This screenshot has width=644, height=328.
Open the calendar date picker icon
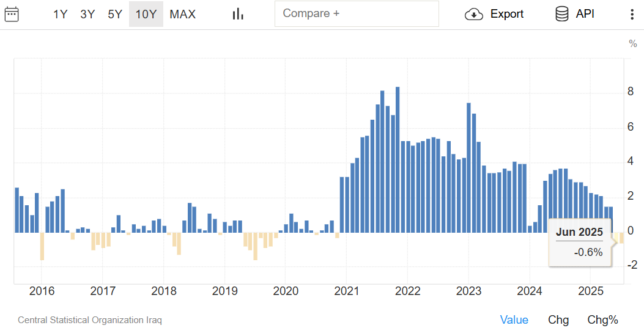tap(12, 14)
